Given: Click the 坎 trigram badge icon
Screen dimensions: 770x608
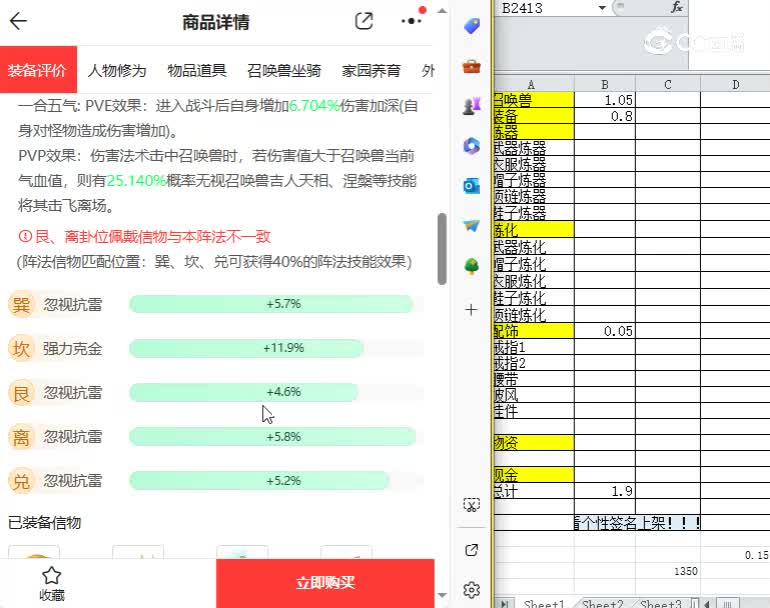Looking at the screenshot, I should coord(21,349).
